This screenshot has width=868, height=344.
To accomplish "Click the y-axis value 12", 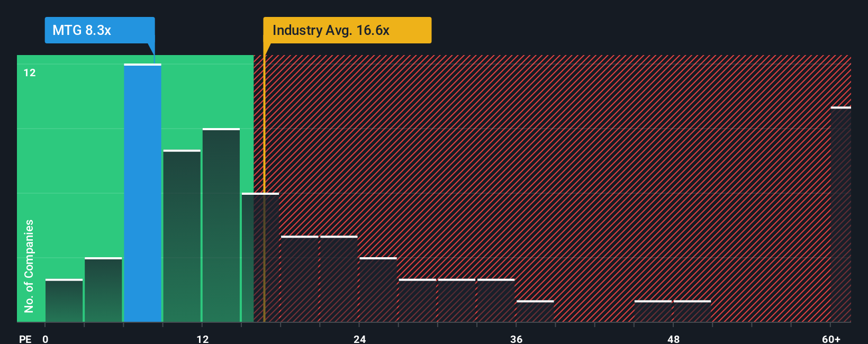I will [x=30, y=73].
